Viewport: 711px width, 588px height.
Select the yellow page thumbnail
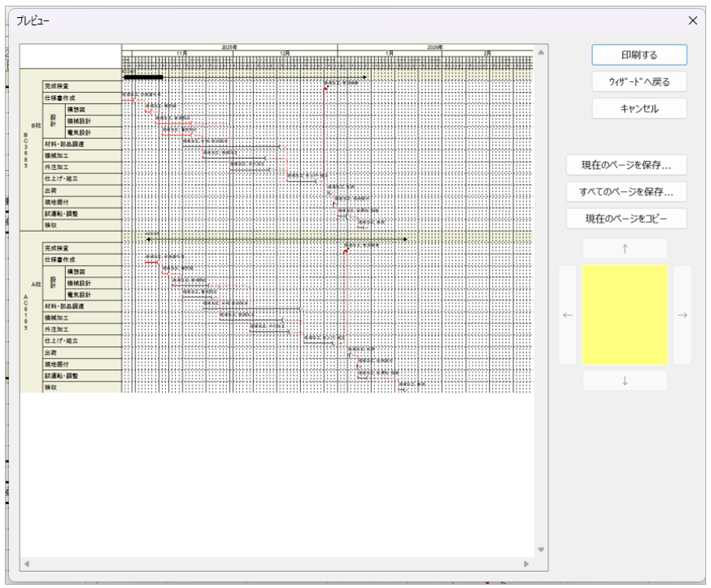click(625, 315)
